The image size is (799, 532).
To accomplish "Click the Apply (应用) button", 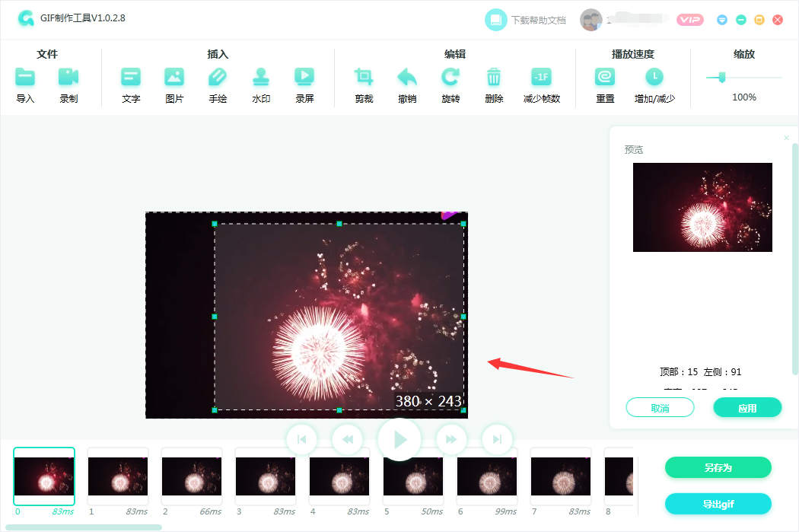I will 746,408.
